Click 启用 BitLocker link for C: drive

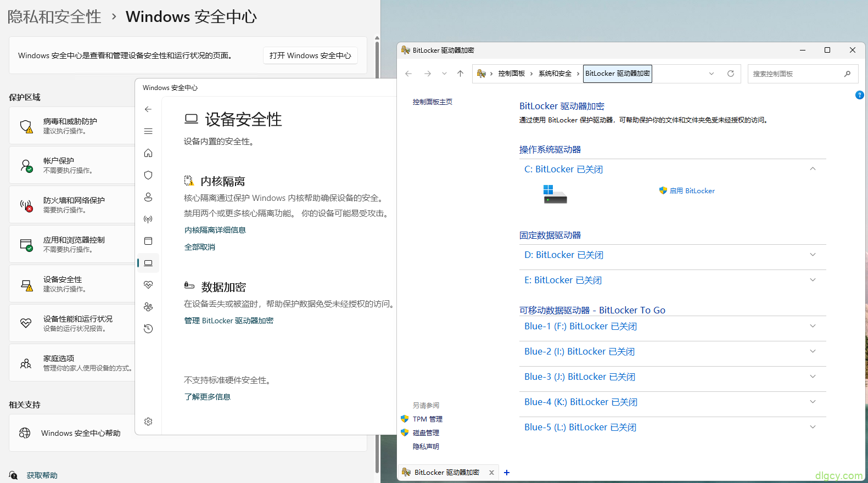click(x=692, y=190)
